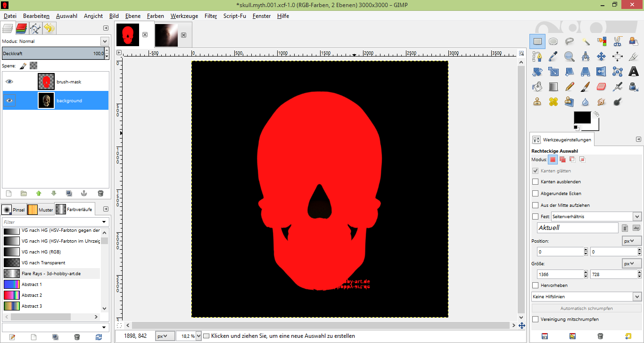Viewport: 644px width, 343px height.
Task: Switch to the Muster tab
Action: point(41,210)
